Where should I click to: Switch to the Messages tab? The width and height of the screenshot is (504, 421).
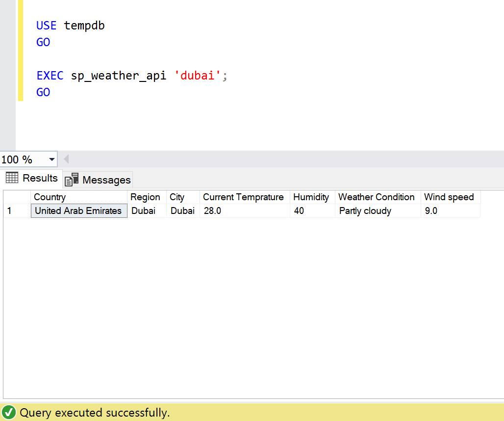point(106,180)
